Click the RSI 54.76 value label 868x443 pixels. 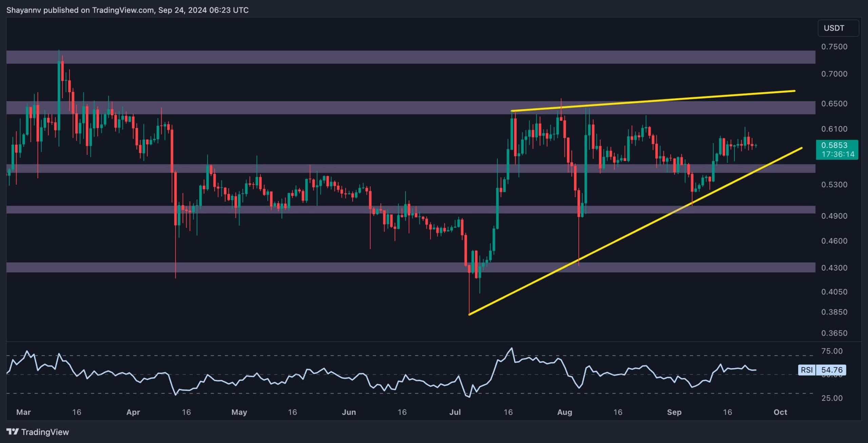coord(831,370)
